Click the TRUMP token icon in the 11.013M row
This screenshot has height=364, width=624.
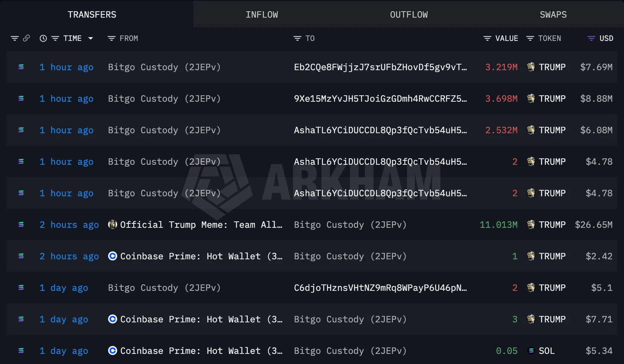click(x=531, y=224)
